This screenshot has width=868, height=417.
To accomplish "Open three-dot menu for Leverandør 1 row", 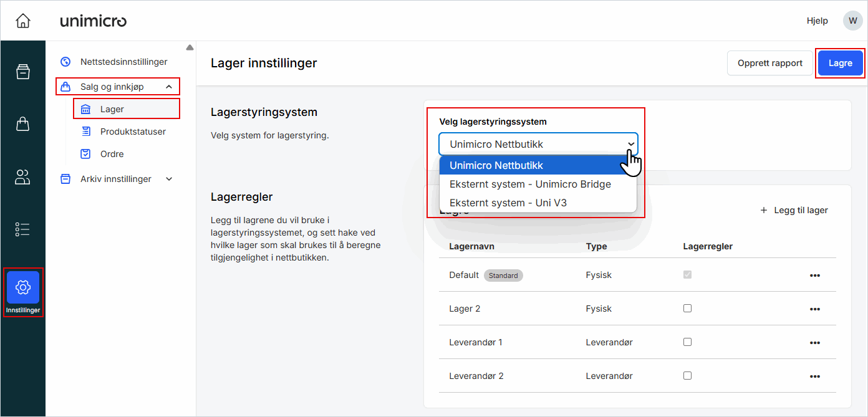I will [814, 343].
